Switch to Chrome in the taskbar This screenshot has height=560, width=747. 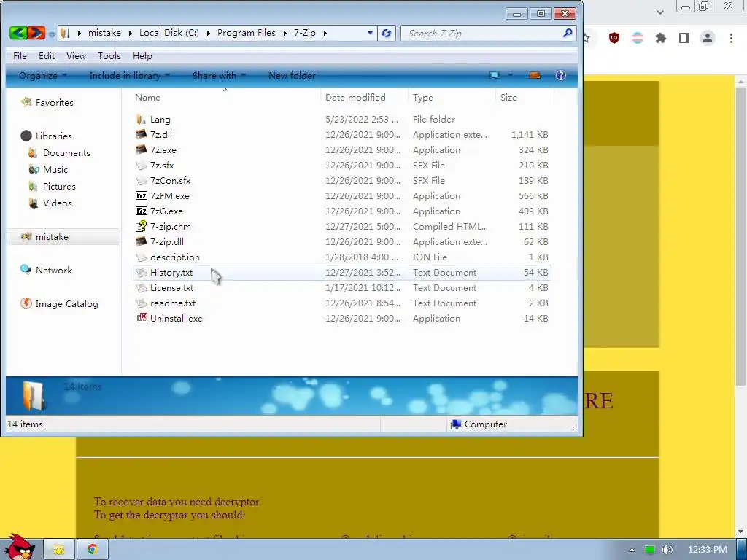pos(93,550)
